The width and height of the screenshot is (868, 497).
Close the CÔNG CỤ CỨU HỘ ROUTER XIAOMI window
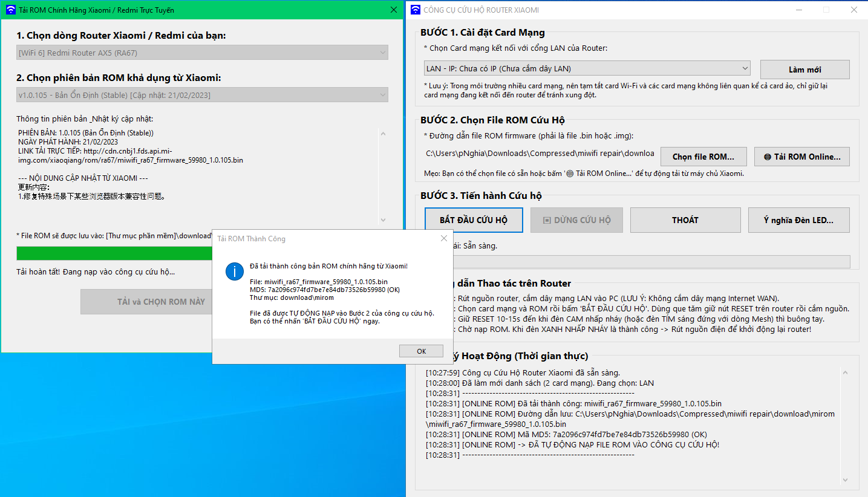[853, 10]
